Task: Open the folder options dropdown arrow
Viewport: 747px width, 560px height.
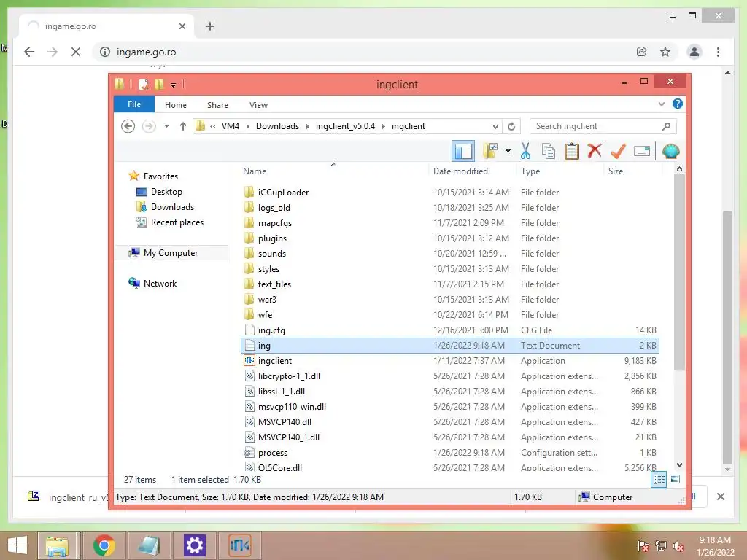Action: coord(508,152)
